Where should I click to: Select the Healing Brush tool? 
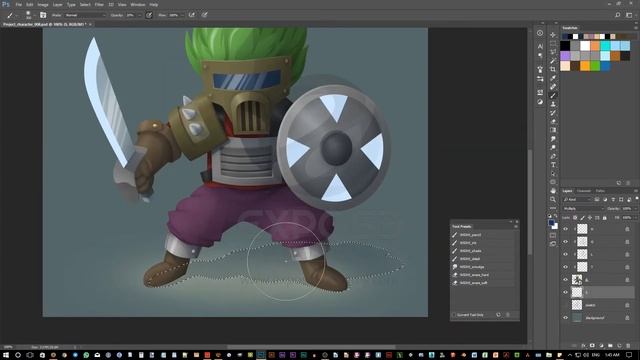[x=553, y=87]
